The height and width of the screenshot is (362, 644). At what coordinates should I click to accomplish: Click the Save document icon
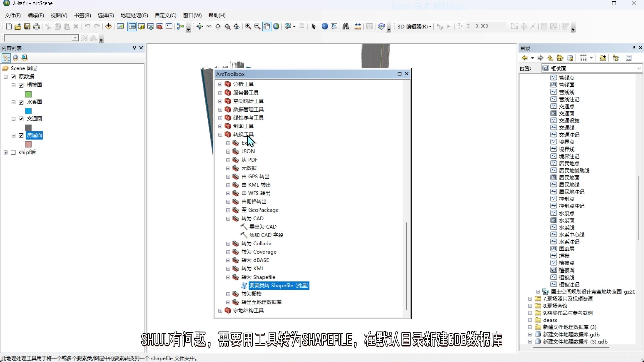(x=27, y=26)
